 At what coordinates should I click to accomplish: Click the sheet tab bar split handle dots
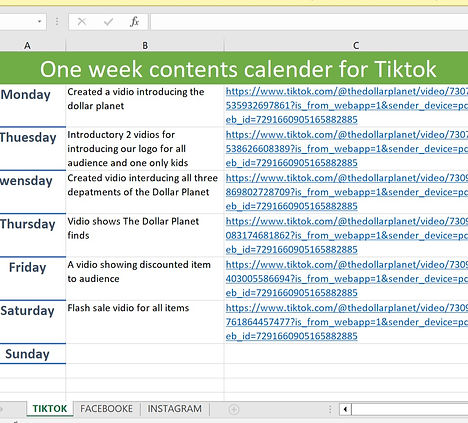click(x=330, y=409)
